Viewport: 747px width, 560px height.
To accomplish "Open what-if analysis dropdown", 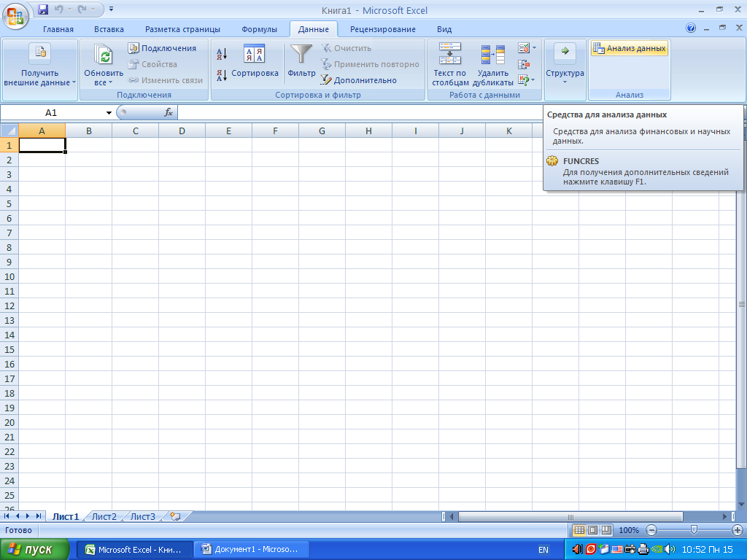I will [533, 80].
